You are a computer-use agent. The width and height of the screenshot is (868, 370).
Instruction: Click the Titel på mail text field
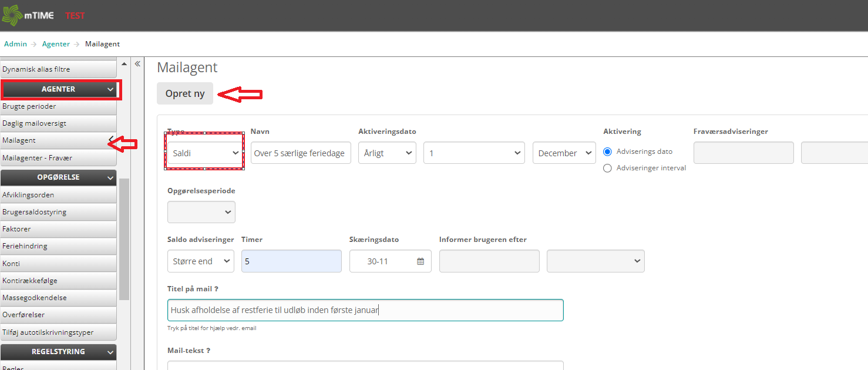click(x=365, y=310)
